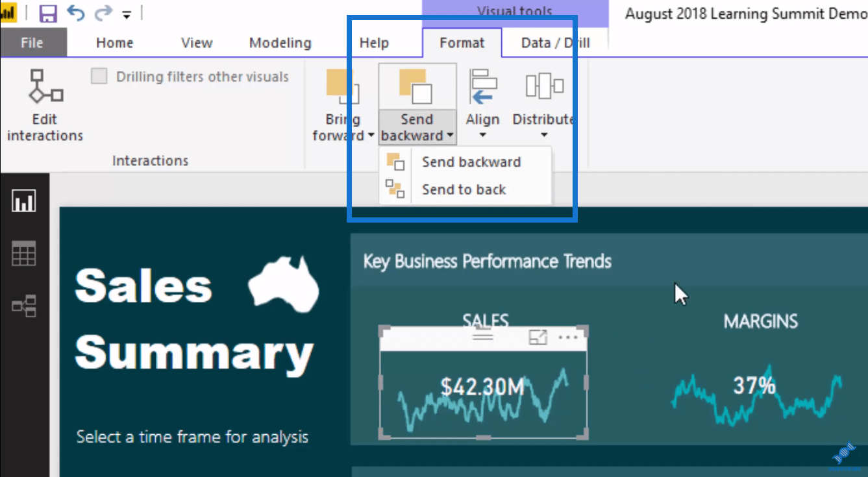The image size is (868, 477).
Task: Click the MARGINS label
Action: [x=761, y=321]
